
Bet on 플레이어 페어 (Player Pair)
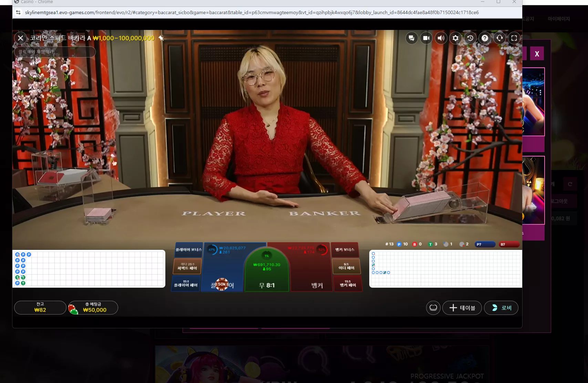[x=186, y=284]
